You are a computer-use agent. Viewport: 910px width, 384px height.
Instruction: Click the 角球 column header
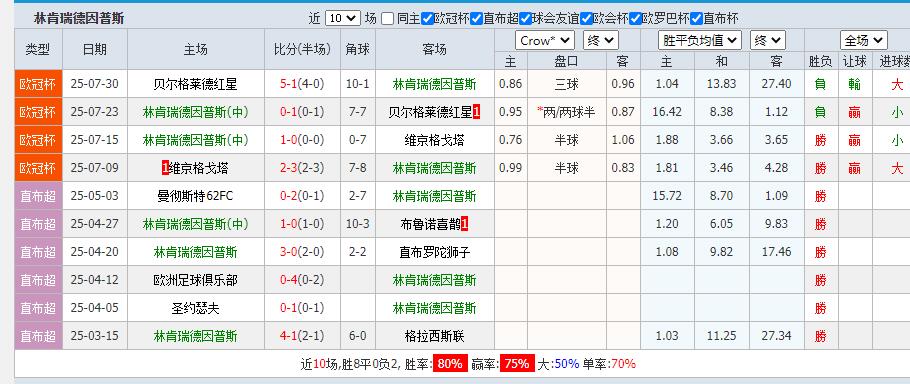point(358,49)
